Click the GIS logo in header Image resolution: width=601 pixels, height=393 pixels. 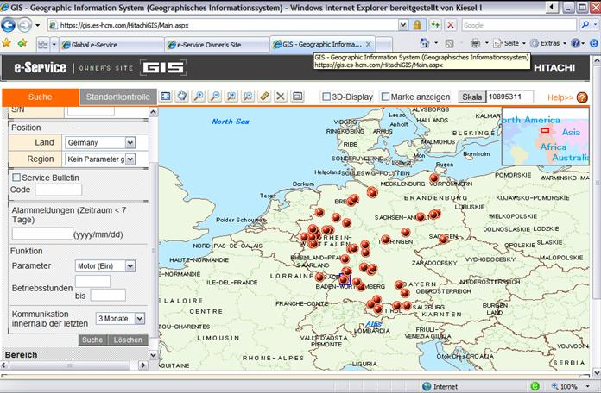tap(163, 67)
